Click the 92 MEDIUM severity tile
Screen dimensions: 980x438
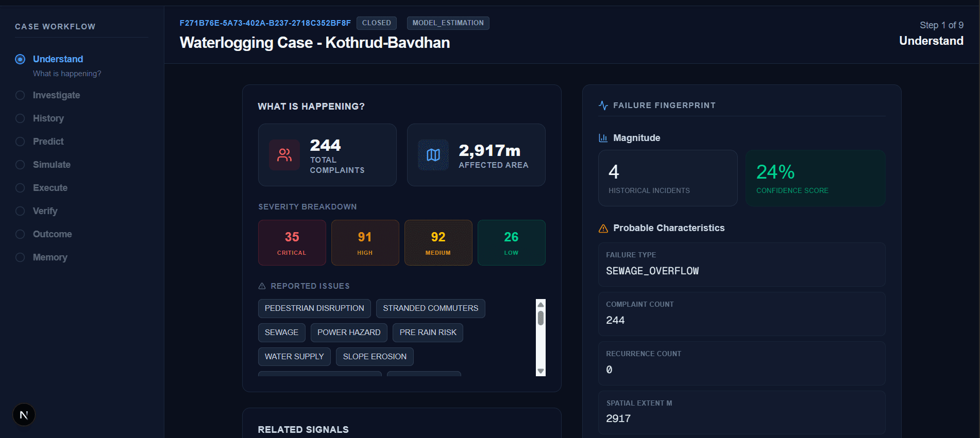click(x=438, y=243)
